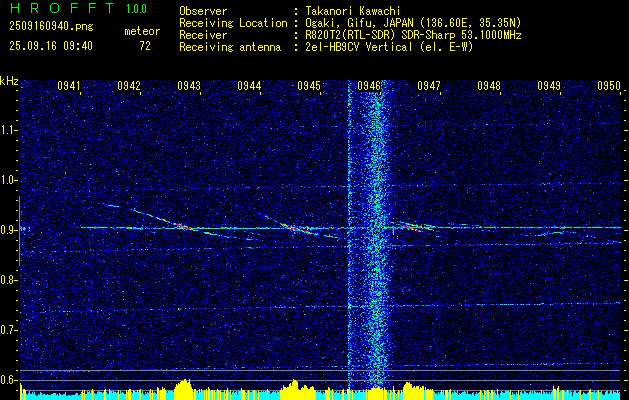Click the 0.8 frequency axis label
Image resolution: width=629 pixels, height=400 pixels.
(9, 280)
